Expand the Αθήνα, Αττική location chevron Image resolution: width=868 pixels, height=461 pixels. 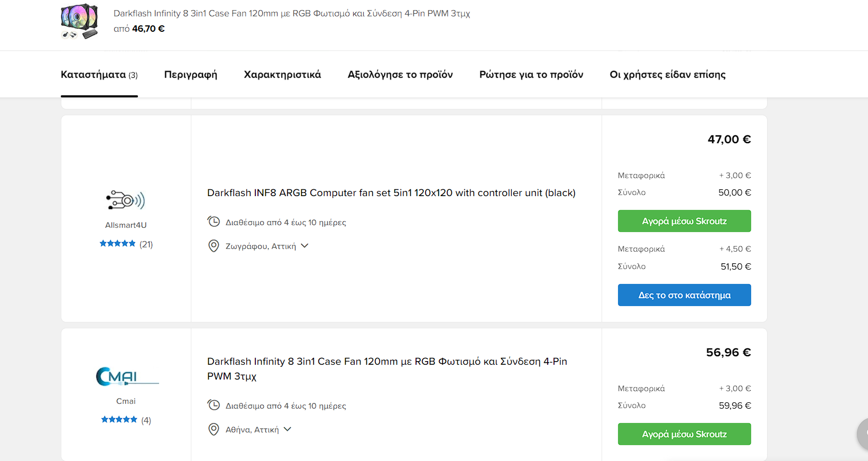pyautogui.click(x=288, y=429)
